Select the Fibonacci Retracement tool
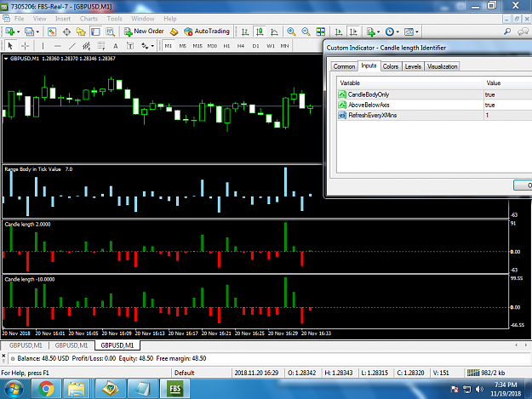The image size is (532, 399). 101,46
